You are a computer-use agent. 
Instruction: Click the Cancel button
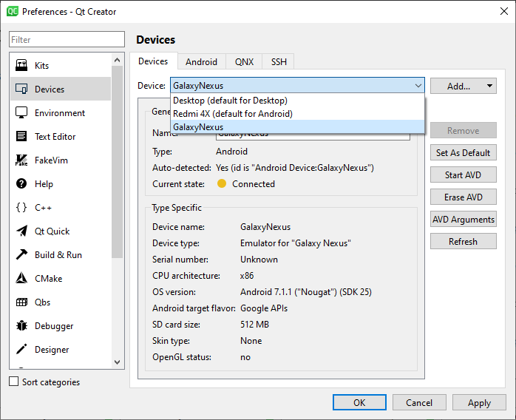point(419,402)
